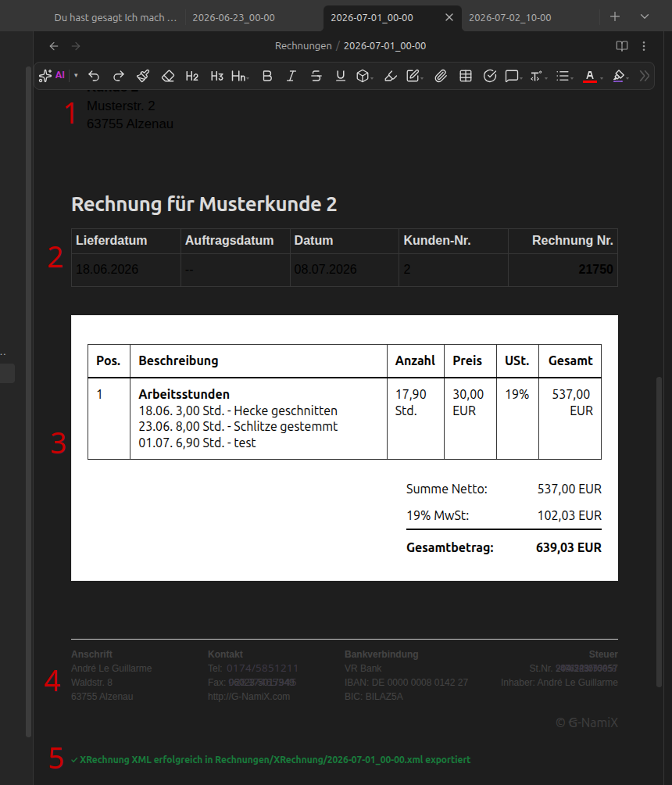Toggle bold formatting
Image resolution: width=672 pixels, height=785 pixels.
click(x=267, y=76)
